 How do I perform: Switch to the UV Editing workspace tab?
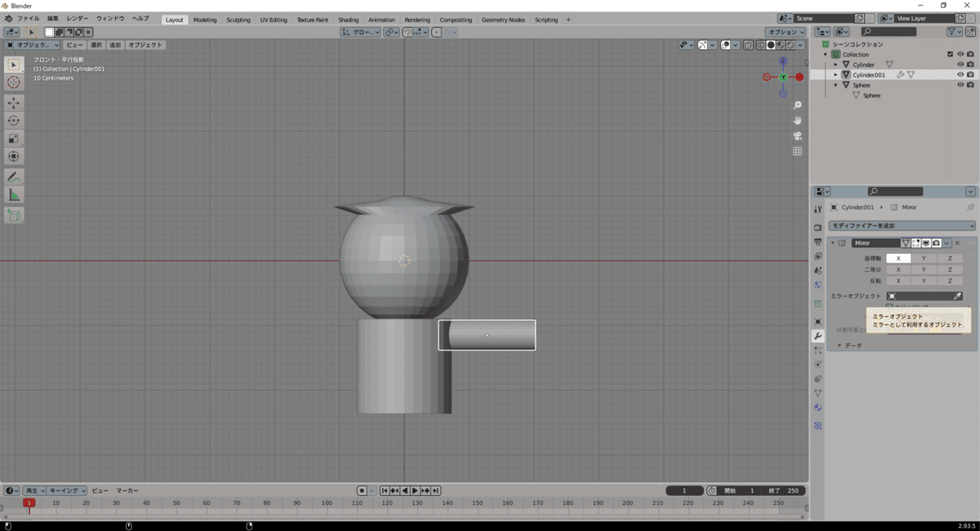274,20
